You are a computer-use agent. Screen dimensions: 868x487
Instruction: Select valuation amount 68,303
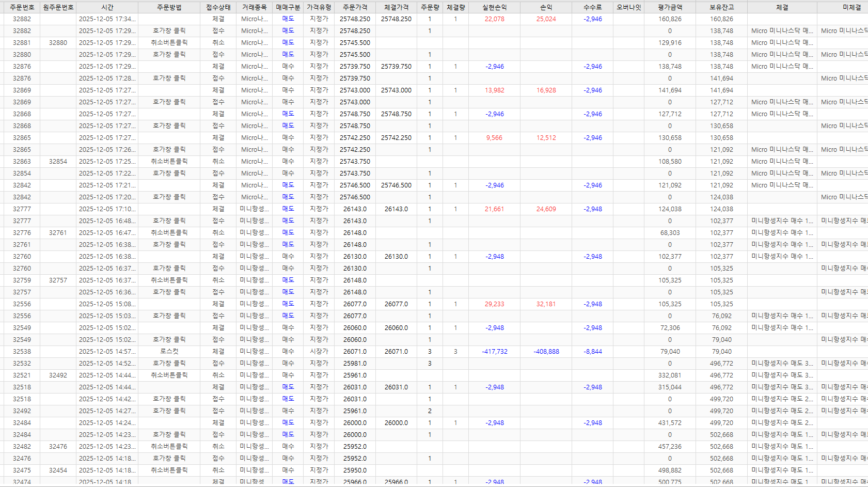pyautogui.click(x=670, y=233)
